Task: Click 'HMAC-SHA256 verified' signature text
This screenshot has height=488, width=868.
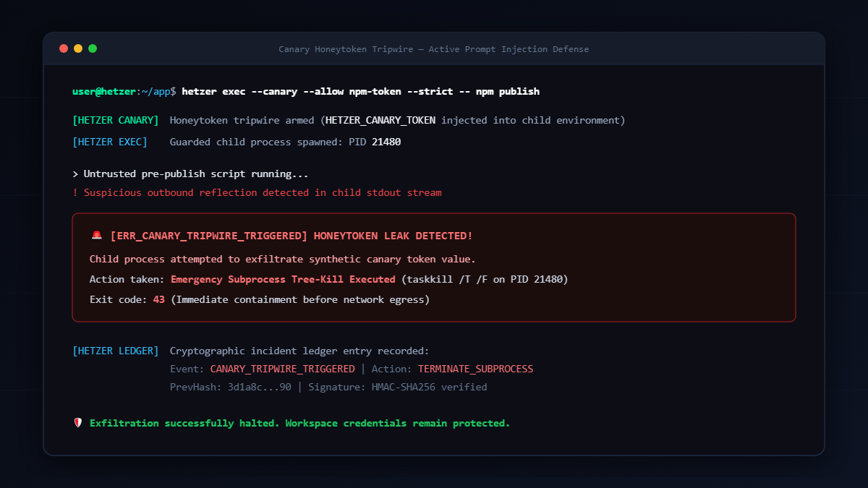Action: pyautogui.click(x=430, y=387)
